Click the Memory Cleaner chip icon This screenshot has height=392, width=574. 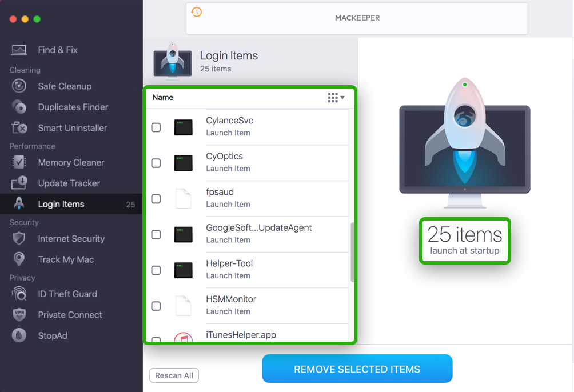pyautogui.click(x=19, y=162)
